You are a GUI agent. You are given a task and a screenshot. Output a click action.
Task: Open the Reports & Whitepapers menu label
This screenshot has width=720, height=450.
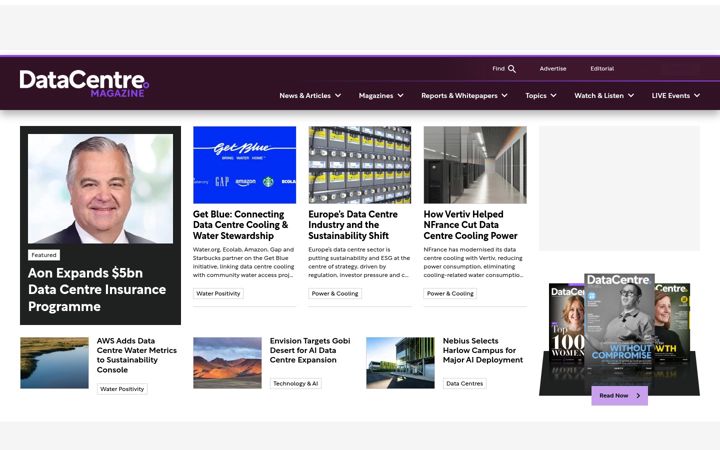point(459,96)
